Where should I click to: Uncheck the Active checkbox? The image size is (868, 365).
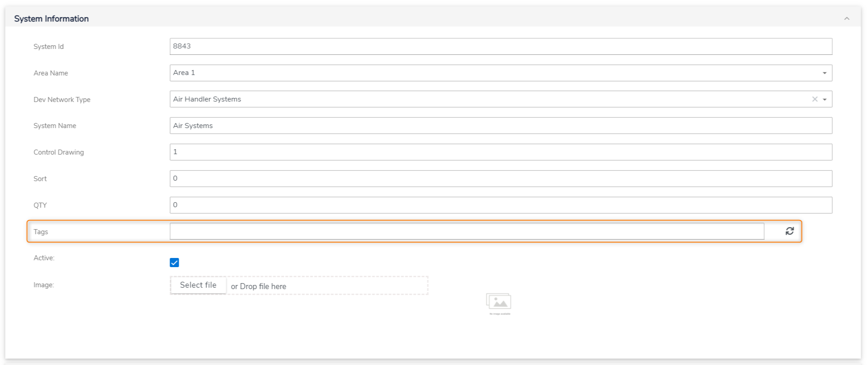coord(174,263)
